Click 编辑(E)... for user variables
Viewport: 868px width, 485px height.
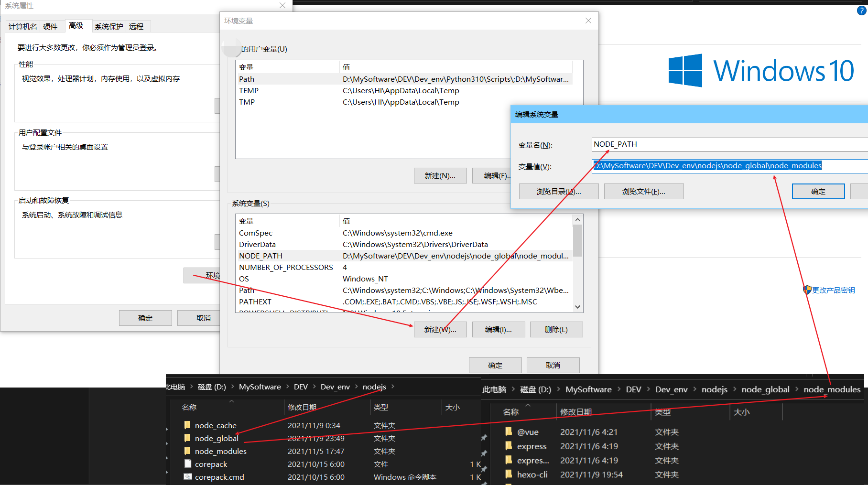click(x=492, y=175)
